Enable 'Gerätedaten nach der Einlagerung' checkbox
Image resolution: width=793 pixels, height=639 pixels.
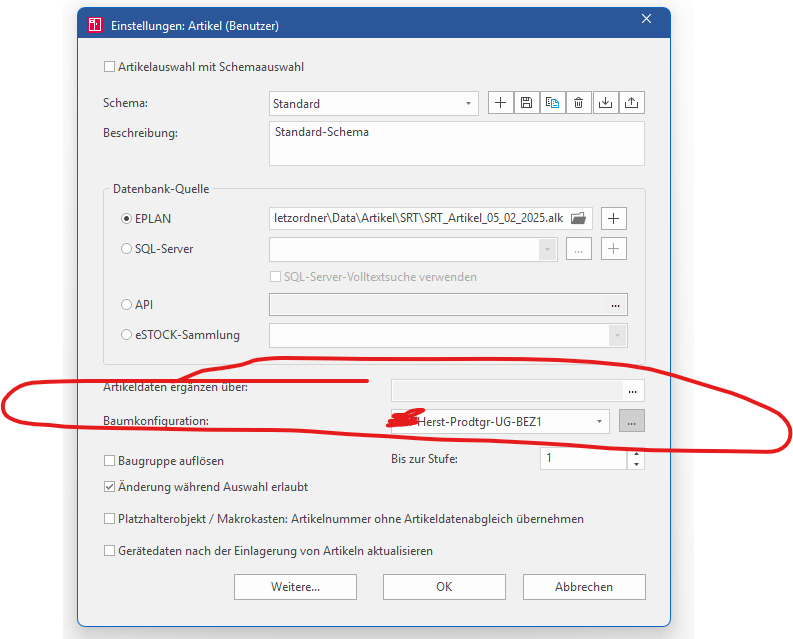click(x=109, y=550)
